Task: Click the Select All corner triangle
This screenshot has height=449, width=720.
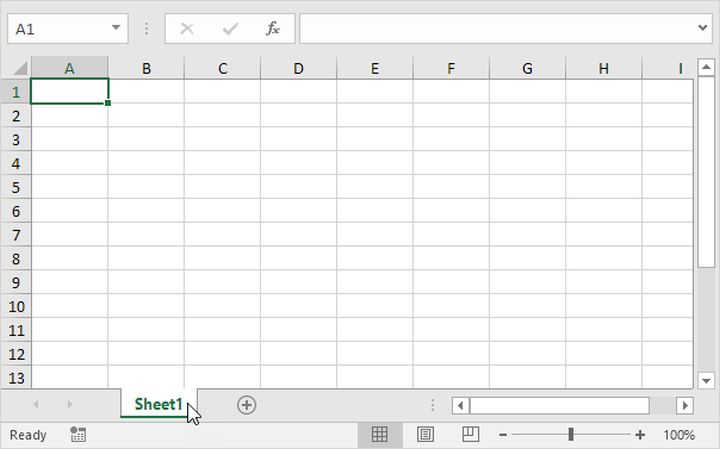Action: tap(20, 68)
